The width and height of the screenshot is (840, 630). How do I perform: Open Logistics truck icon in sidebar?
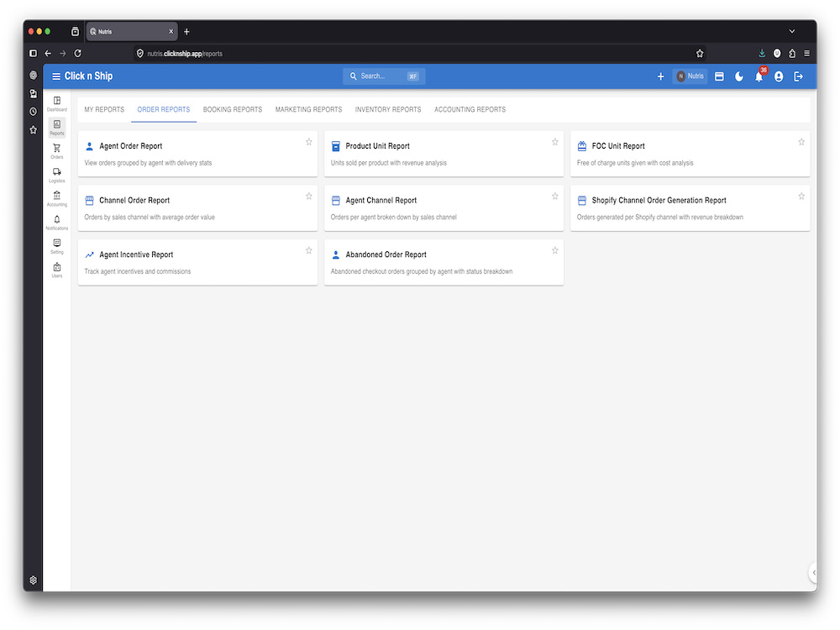click(57, 175)
